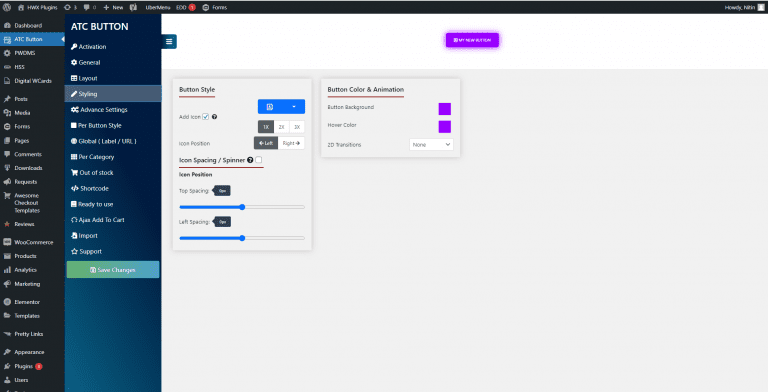Click the updates icon in admin bar
This screenshot has height=392, width=768.
click(x=70, y=7)
